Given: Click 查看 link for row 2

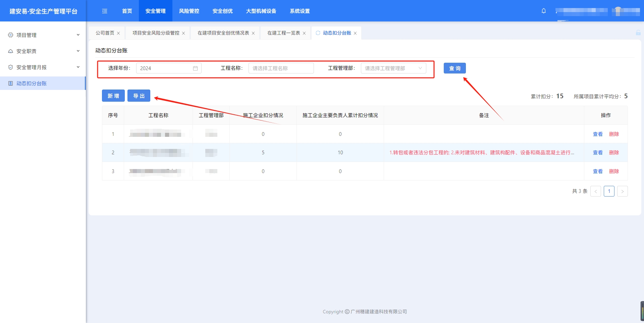Looking at the screenshot, I should tap(597, 153).
